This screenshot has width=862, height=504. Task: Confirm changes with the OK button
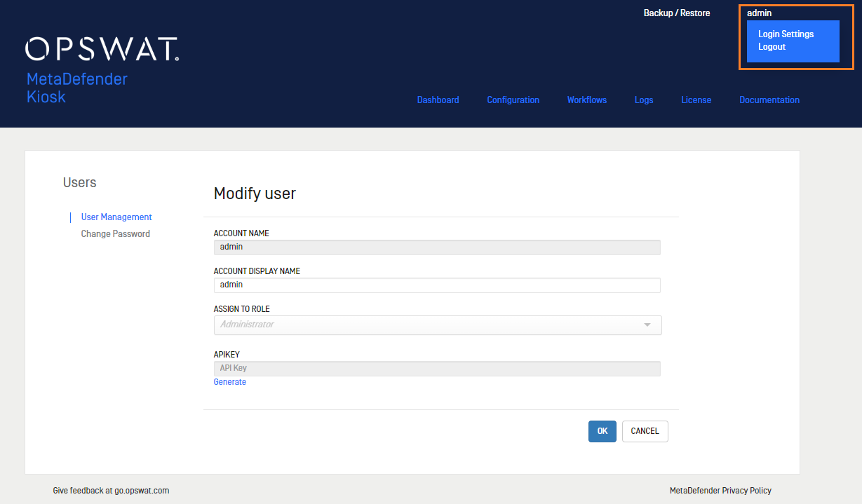(x=602, y=431)
